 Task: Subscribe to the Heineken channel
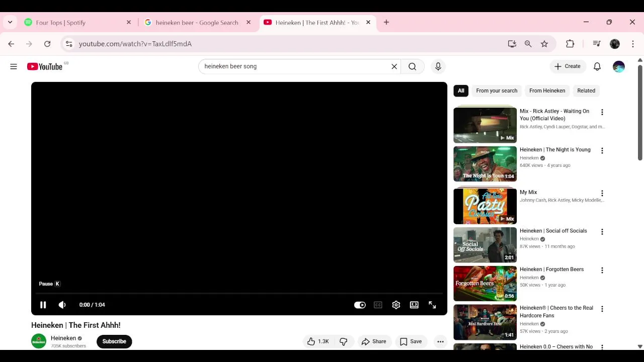click(x=114, y=341)
